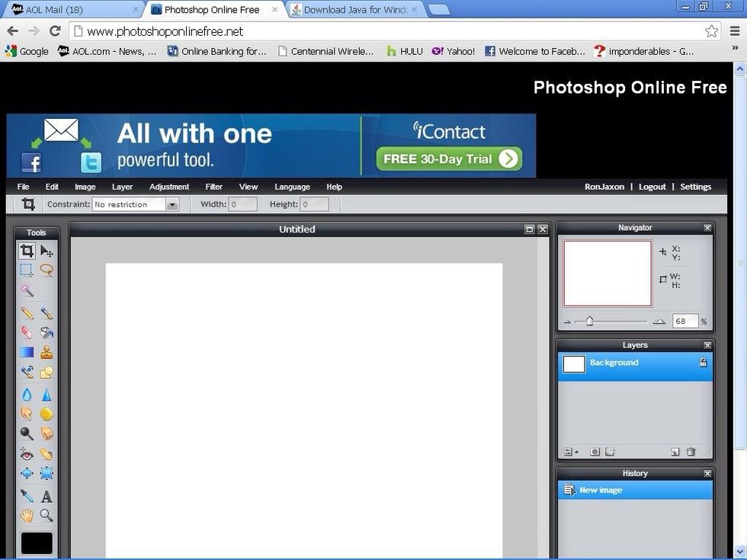The image size is (747, 560).
Task: Select the Magic Wand tool
Action: click(27, 290)
